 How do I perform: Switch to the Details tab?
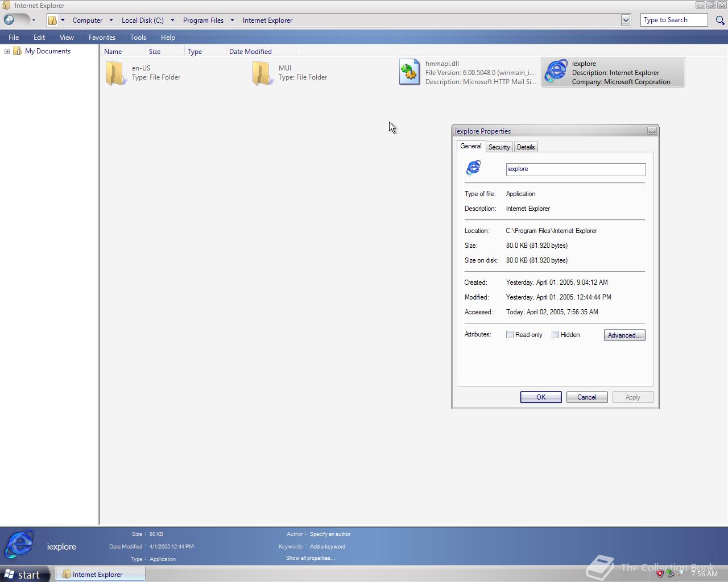(526, 147)
